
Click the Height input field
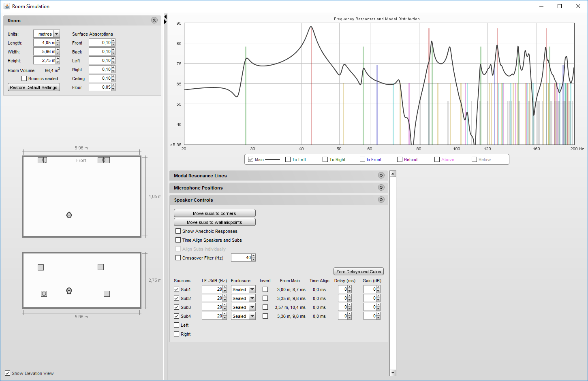[45, 60]
